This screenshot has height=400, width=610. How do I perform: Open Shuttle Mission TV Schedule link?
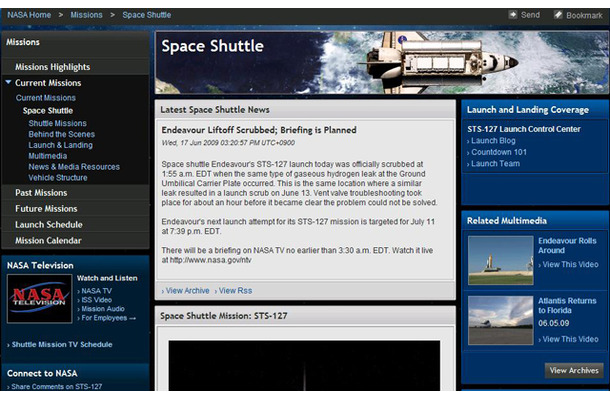coord(60,344)
